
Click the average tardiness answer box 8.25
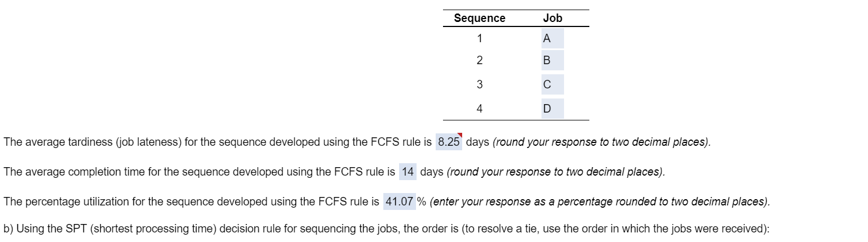coord(449,142)
